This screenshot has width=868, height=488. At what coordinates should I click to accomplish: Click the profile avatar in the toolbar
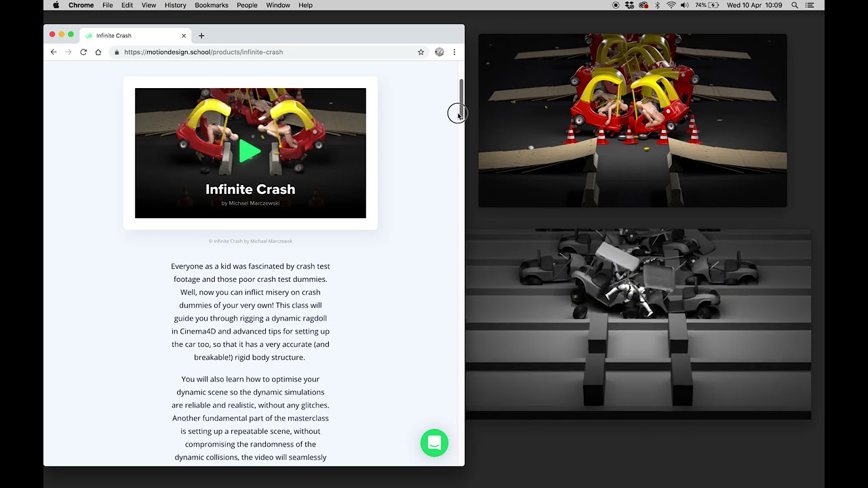(x=439, y=52)
